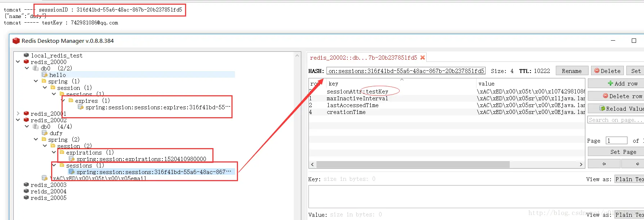
Task: Click spring (2) folder icon
Action: coord(44,139)
